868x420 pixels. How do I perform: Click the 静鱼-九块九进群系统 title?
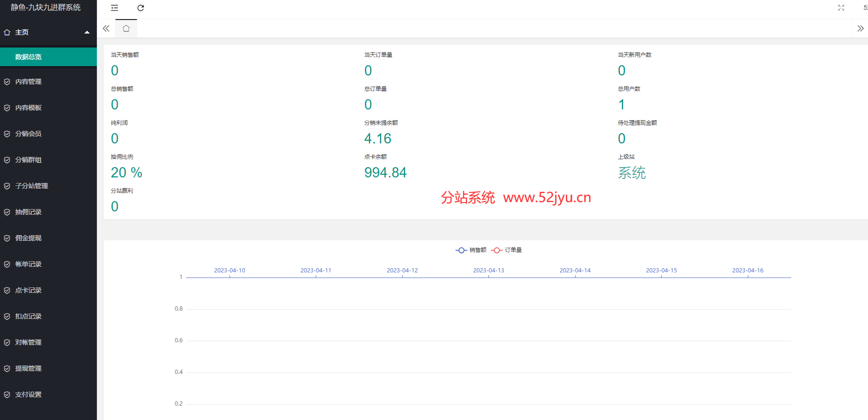[46, 7]
